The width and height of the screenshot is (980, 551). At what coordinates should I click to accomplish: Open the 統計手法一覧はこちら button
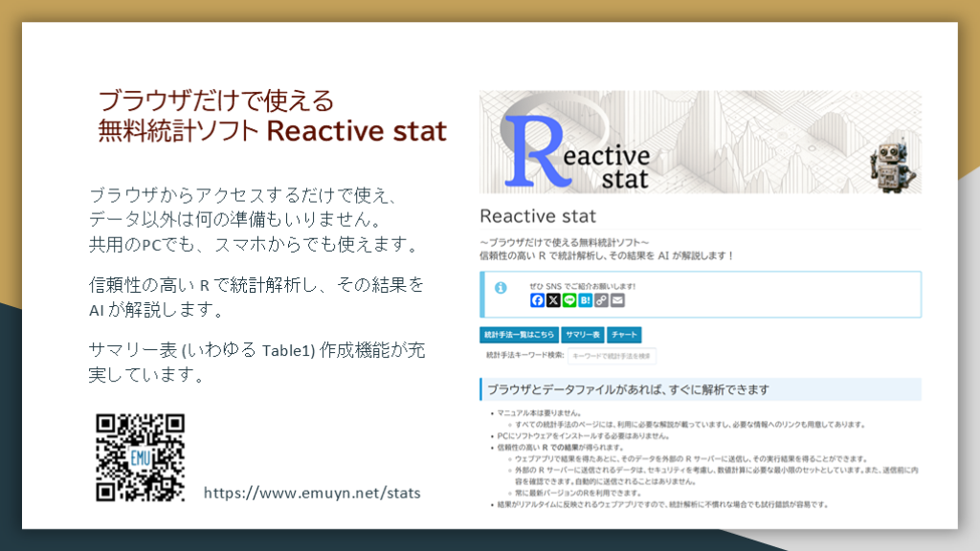click(518, 335)
